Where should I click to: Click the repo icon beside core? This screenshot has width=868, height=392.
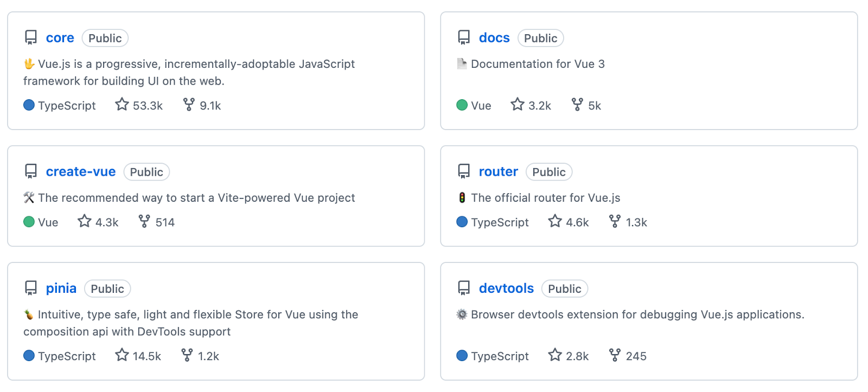coord(31,37)
